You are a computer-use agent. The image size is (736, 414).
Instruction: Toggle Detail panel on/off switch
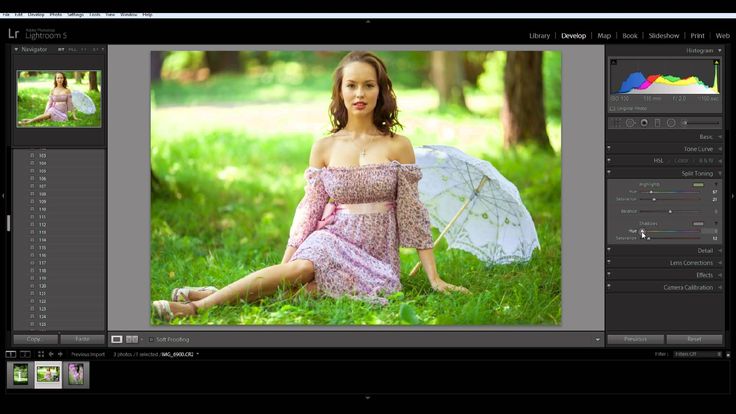pos(609,250)
